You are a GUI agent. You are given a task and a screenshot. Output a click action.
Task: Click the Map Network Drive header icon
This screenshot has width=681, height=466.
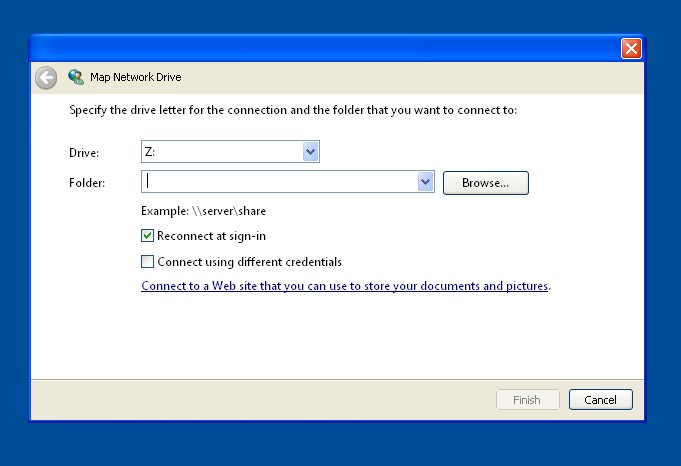[x=76, y=77]
